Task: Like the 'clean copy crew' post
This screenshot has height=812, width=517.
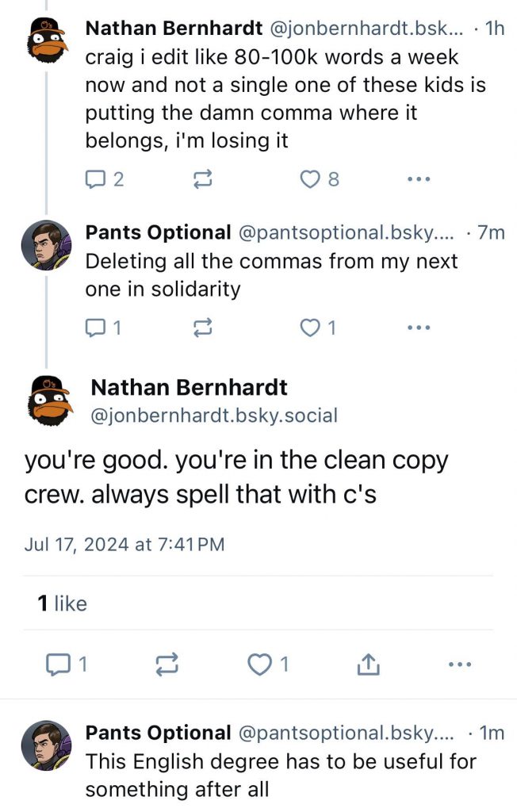Action: (260, 665)
